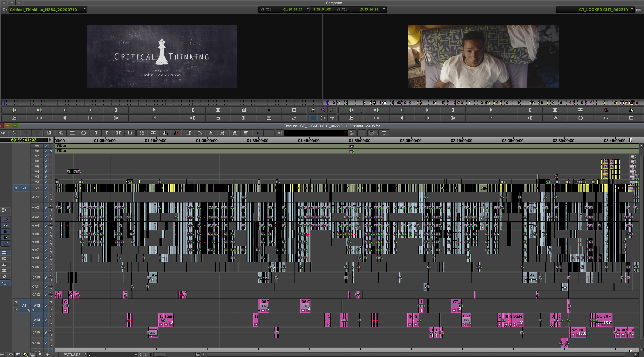Mute the A2 audio track
Screen dimensions: 644x357
(51, 210)
